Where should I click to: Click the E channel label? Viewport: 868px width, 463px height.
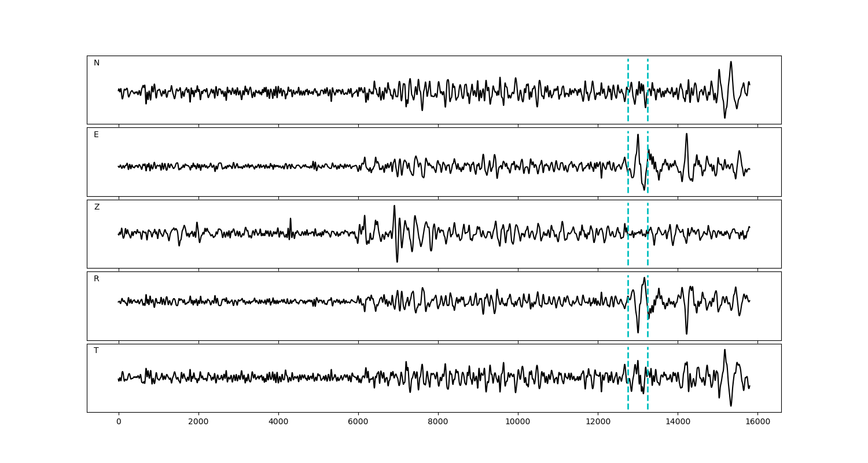click(96, 135)
